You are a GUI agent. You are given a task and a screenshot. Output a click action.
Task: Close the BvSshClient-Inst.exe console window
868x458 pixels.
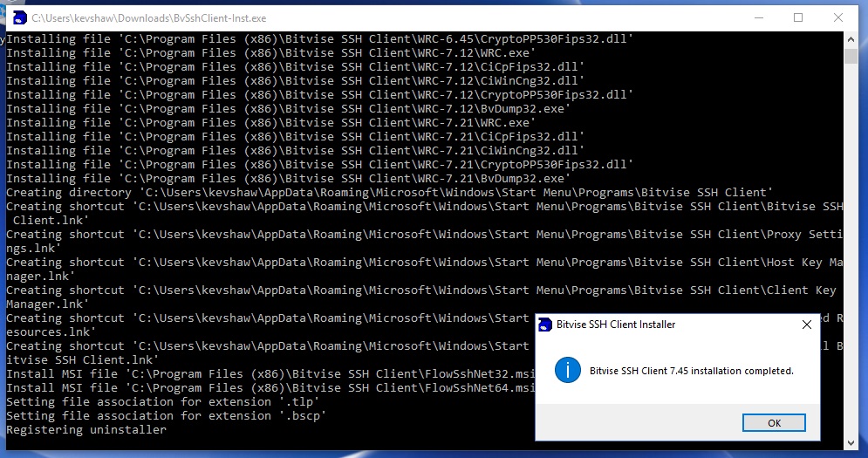coord(837,17)
